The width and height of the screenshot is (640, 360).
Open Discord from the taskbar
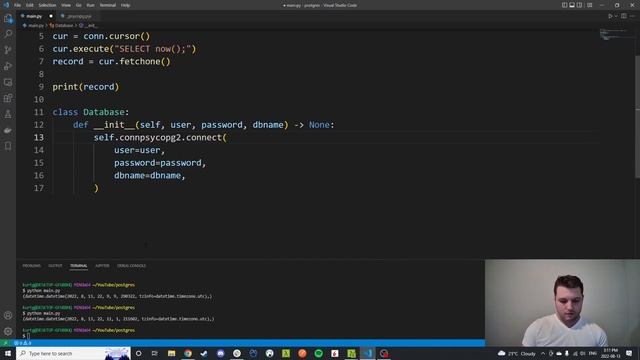(x=220, y=353)
